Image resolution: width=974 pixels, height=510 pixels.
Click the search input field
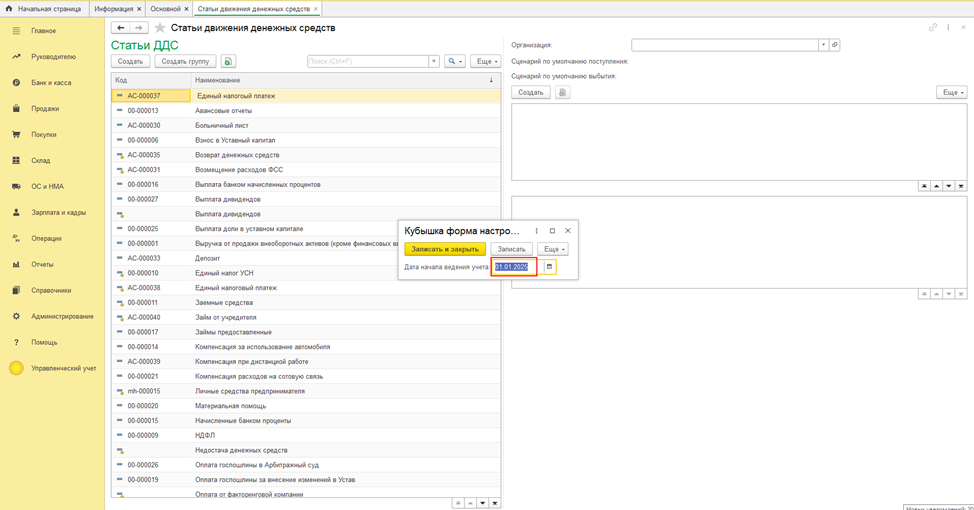click(368, 61)
